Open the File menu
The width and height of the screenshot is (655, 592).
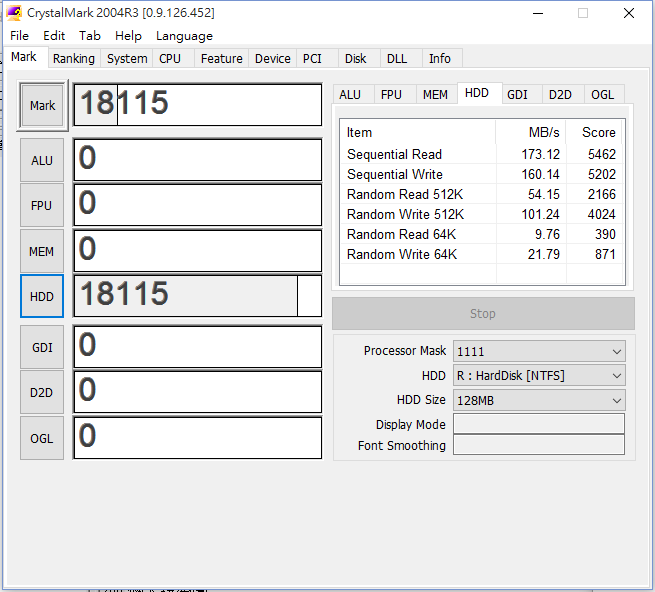tap(19, 36)
